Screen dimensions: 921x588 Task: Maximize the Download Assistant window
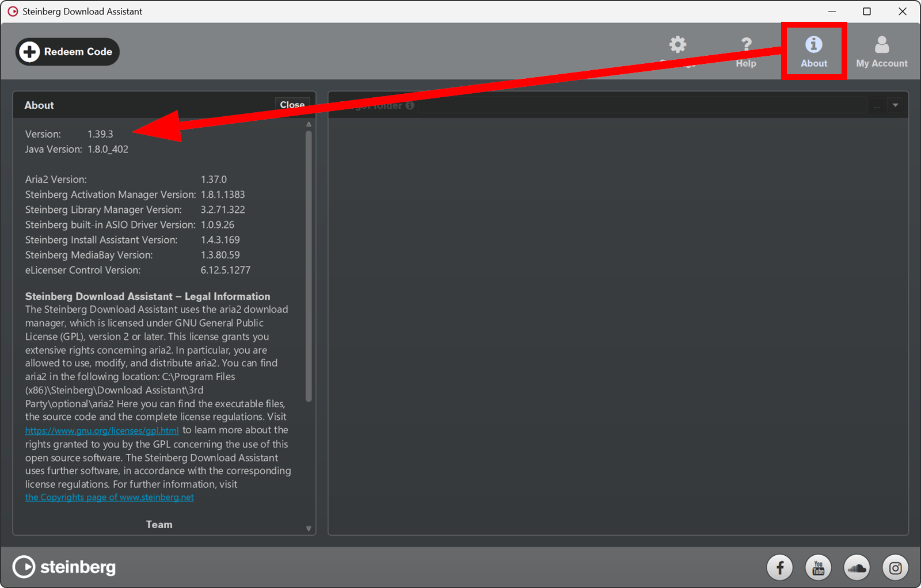point(867,12)
